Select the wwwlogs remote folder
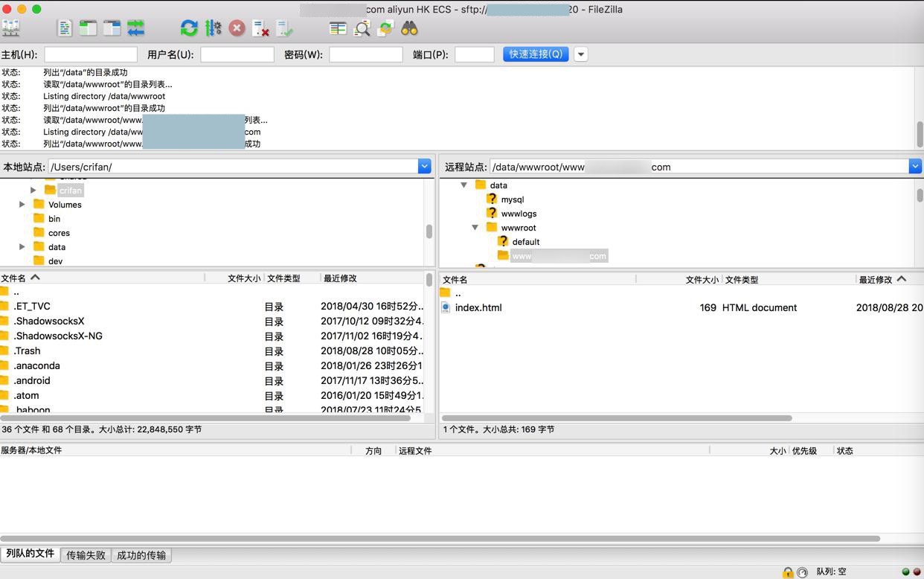Screen dimensions: 924x579 click(x=519, y=214)
